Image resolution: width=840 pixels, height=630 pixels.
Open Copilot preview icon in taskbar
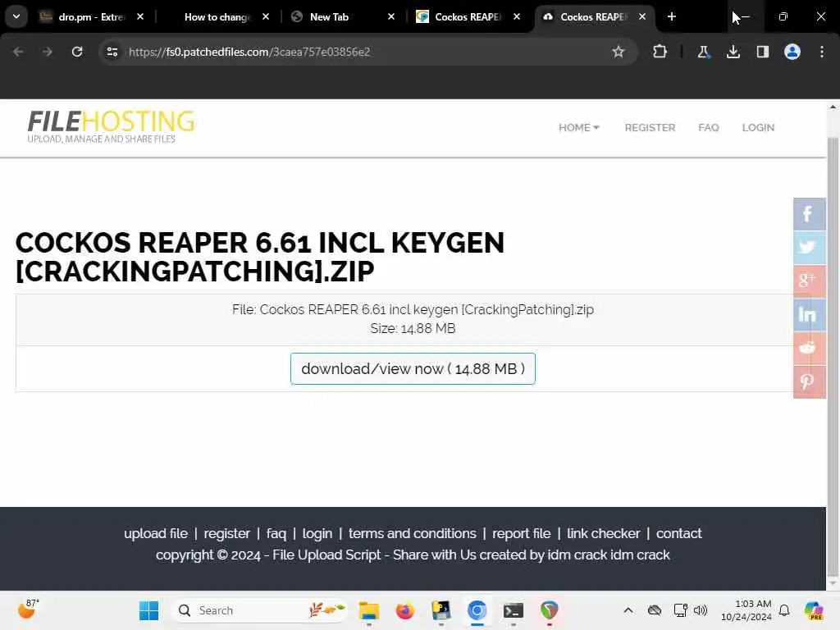[814, 610]
